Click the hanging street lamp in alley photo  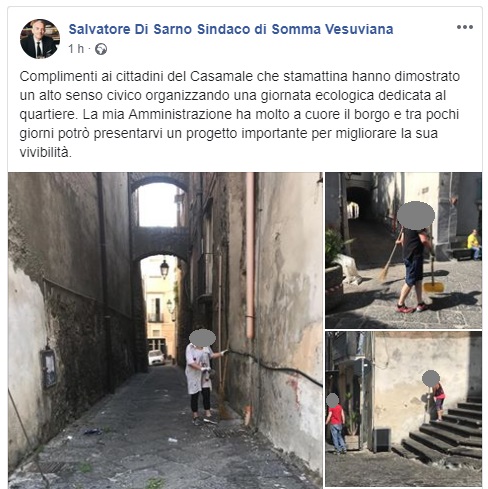[164, 268]
